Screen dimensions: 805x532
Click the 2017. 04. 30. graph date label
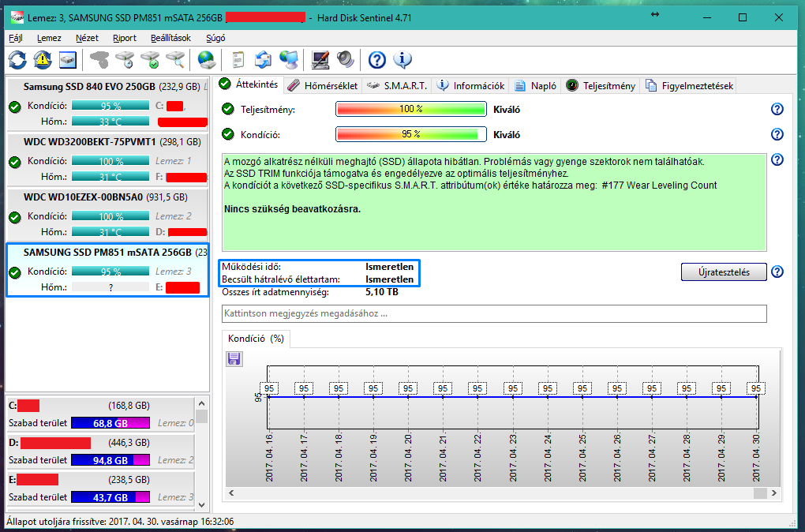[x=756, y=458]
